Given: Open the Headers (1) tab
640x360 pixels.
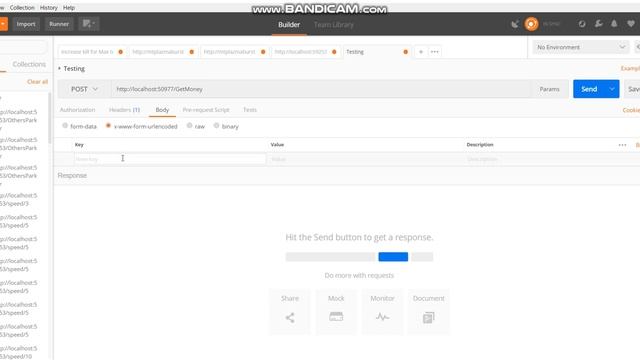Looking at the screenshot, I should [124, 110].
